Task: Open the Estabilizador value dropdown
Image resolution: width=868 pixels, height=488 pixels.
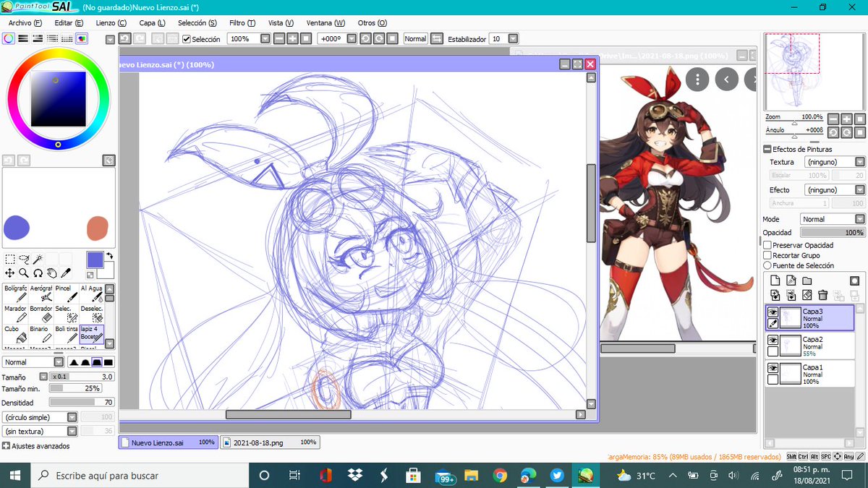Action: tap(513, 39)
